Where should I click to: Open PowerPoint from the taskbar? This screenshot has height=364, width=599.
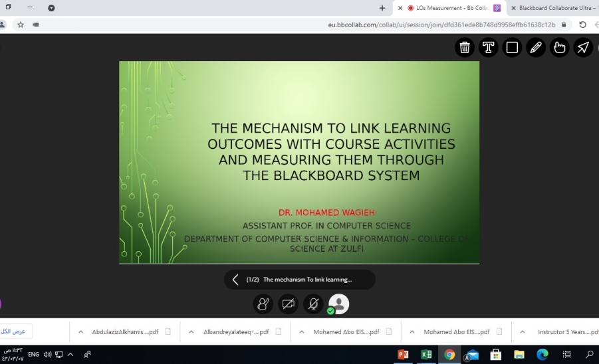click(x=403, y=355)
